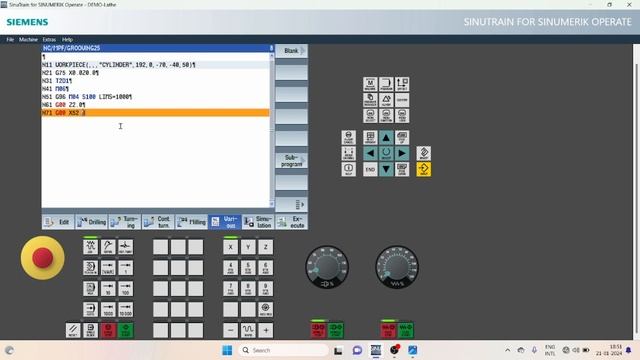Click red CYCLE STOP key
640x360 pixels.
point(108,330)
